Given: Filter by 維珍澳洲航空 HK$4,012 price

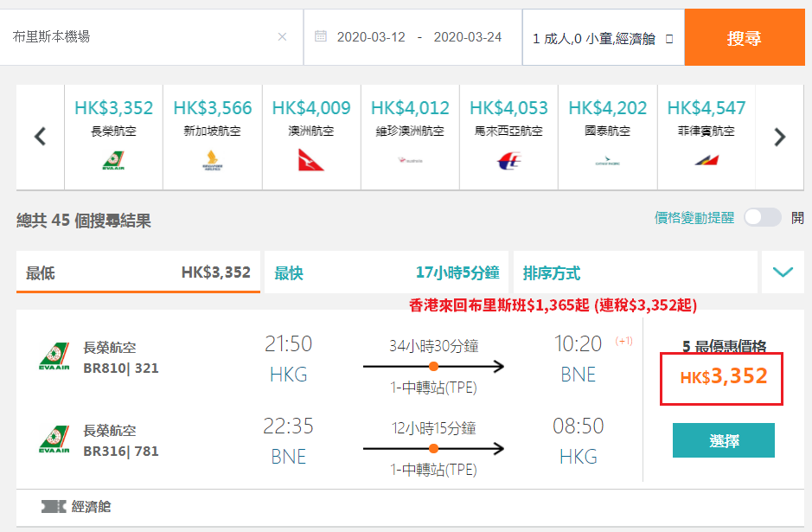Looking at the screenshot, I should pyautogui.click(x=410, y=108).
